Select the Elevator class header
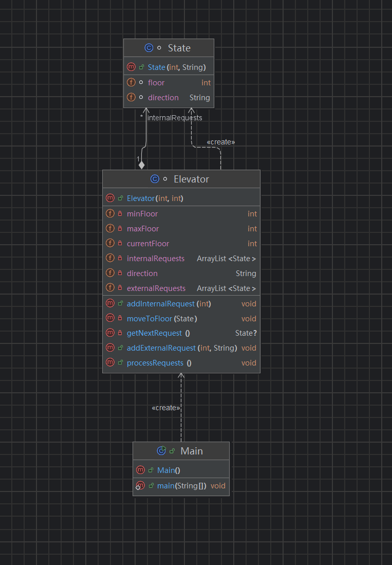Screen dimensions: 392x565 point(181,179)
